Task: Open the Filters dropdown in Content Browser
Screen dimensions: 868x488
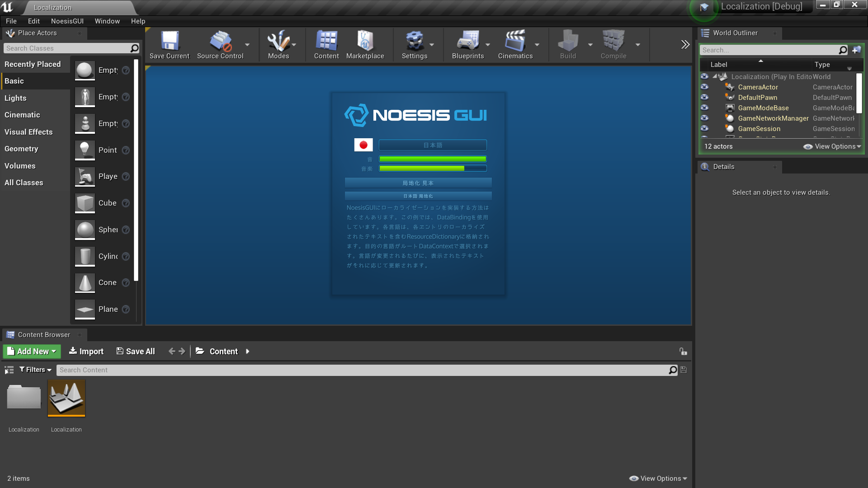Action: 35,370
